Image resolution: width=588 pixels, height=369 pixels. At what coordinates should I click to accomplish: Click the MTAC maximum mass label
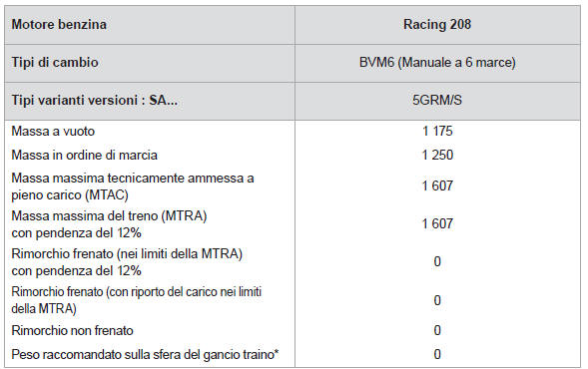(x=133, y=186)
